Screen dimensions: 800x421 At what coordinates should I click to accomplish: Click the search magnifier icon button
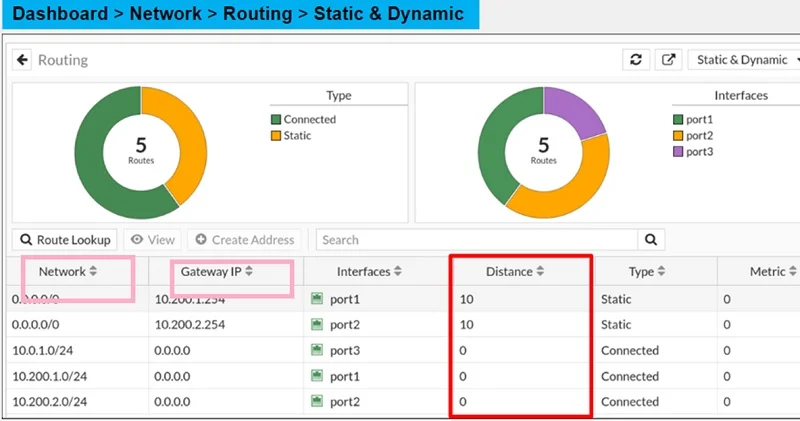click(x=651, y=240)
